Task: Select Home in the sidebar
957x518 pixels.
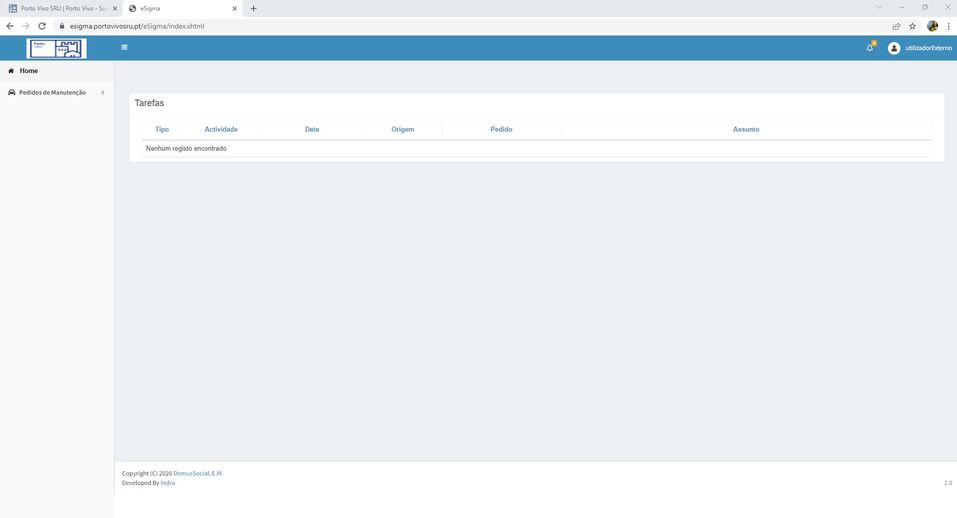Action: (x=29, y=71)
